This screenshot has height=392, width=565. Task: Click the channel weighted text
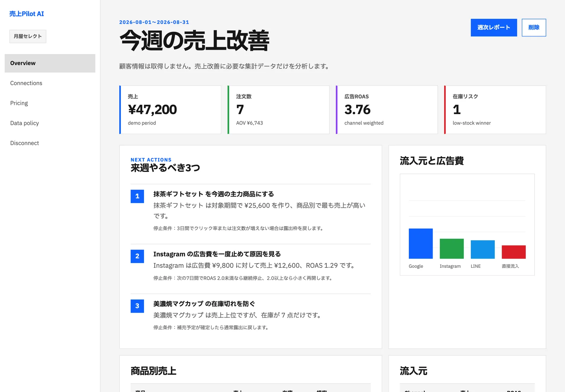(364, 123)
